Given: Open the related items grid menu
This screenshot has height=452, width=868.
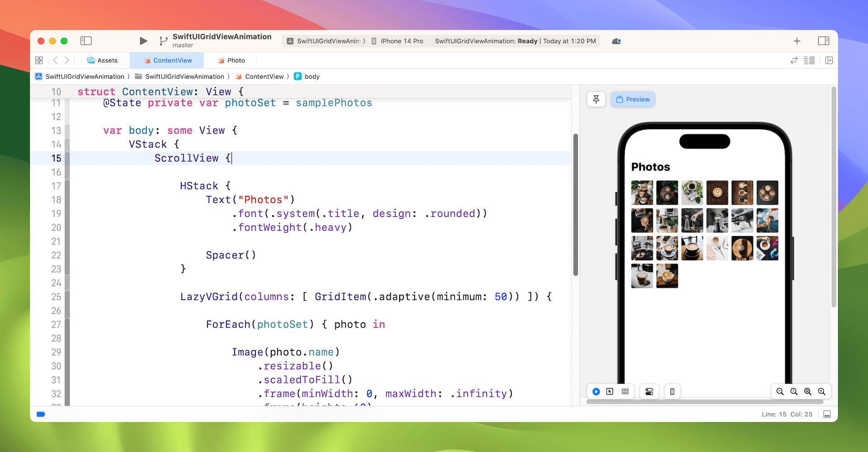Looking at the screenshot, I should [x=39, y=61].
